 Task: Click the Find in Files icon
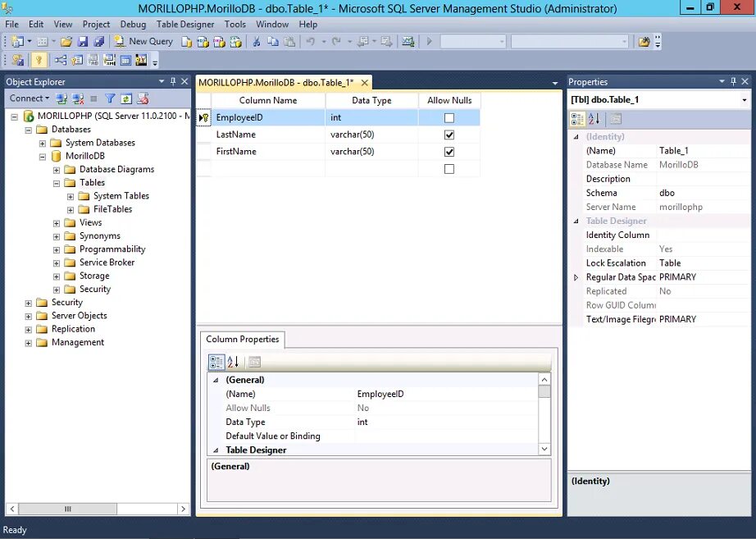coord(644,42)
